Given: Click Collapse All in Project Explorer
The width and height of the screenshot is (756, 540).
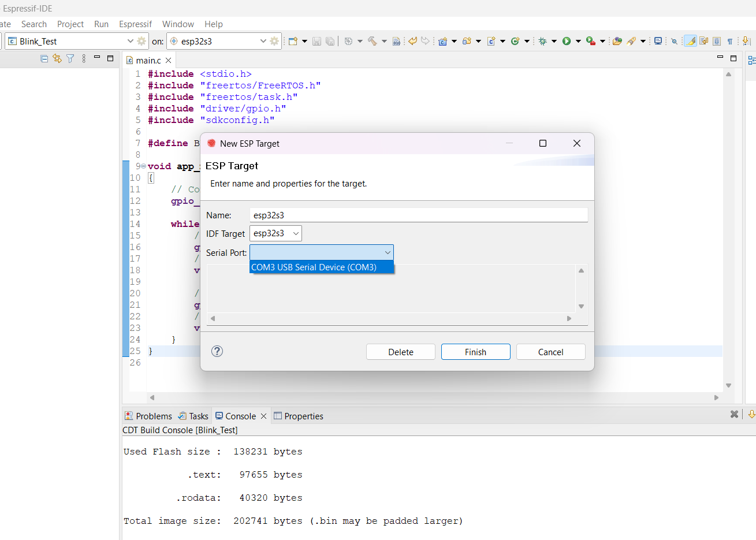Looking at the screenshot, I should (44, 58).
